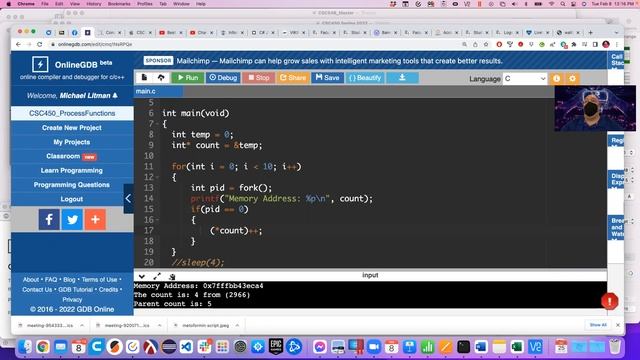Open Epic Games Launcher from the dock
The width and height of the screenshot is (640, 360).
coord(276,347)
